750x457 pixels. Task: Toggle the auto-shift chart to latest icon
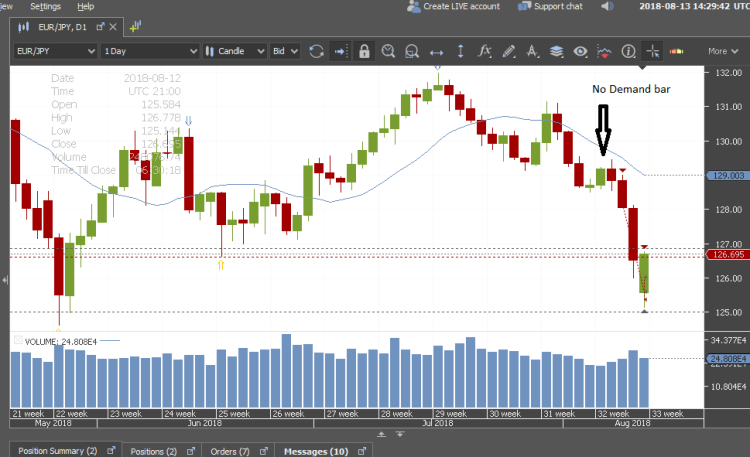(340, 51)
